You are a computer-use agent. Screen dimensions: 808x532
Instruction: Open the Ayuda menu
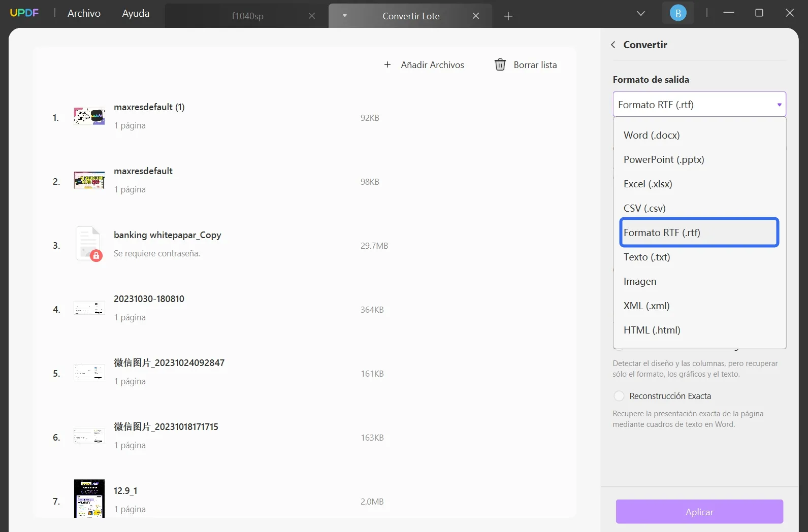point(136,13)
